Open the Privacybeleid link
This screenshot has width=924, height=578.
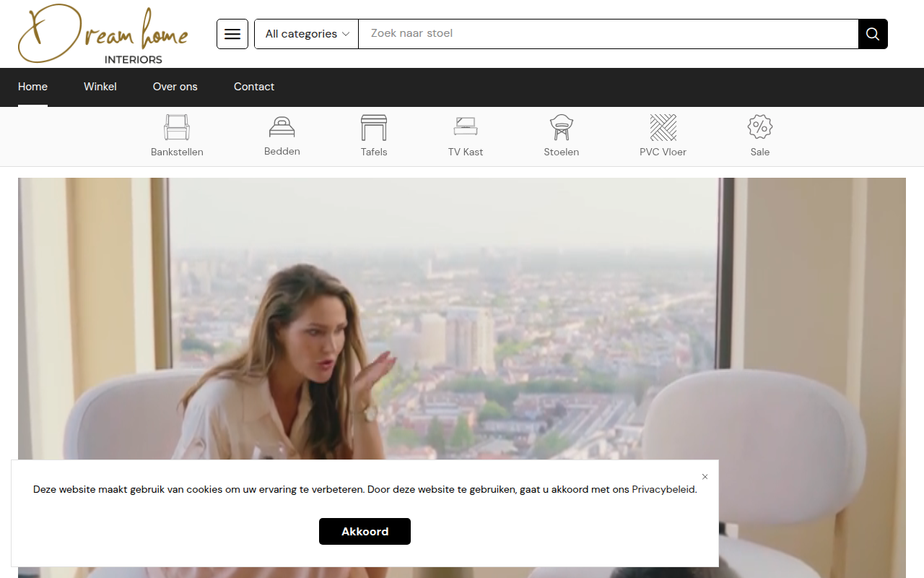pyautogui.click(x=663, y=489)
